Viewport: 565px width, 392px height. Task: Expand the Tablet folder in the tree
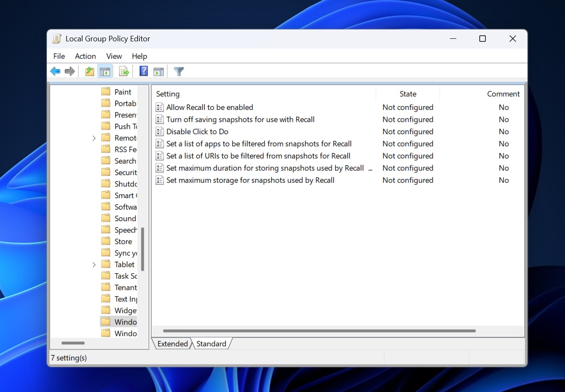[94, 264]
